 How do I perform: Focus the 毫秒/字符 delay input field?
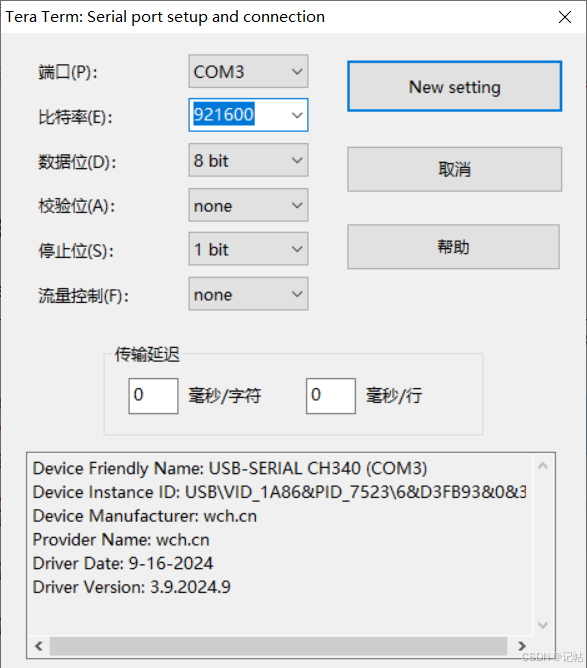(153, 396)
